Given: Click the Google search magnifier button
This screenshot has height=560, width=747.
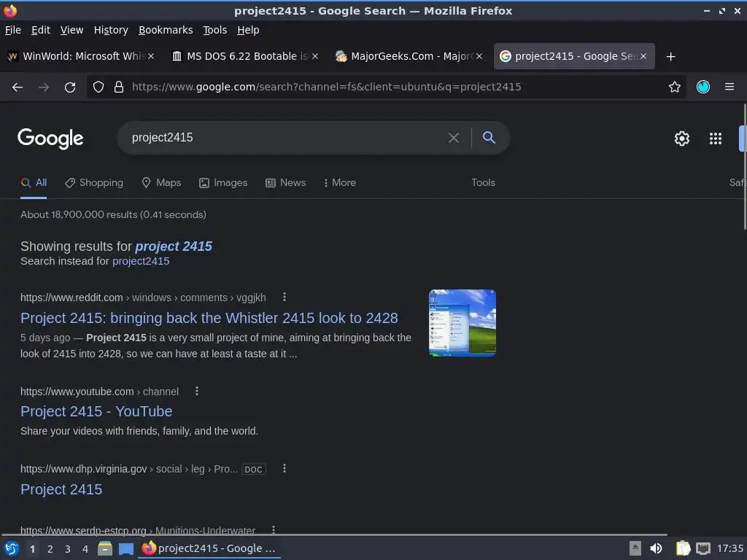Looking at the screenshot, I should click(489, 138).
